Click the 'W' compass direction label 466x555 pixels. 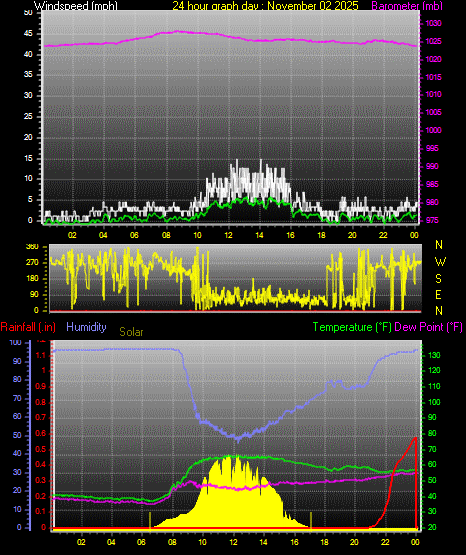click(440, 262)
